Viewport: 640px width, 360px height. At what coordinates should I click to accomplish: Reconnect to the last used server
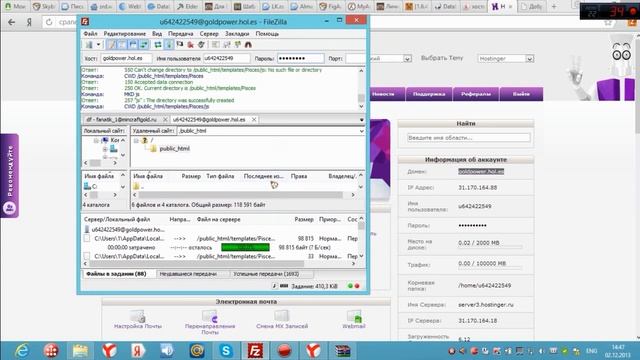(201, 44)
